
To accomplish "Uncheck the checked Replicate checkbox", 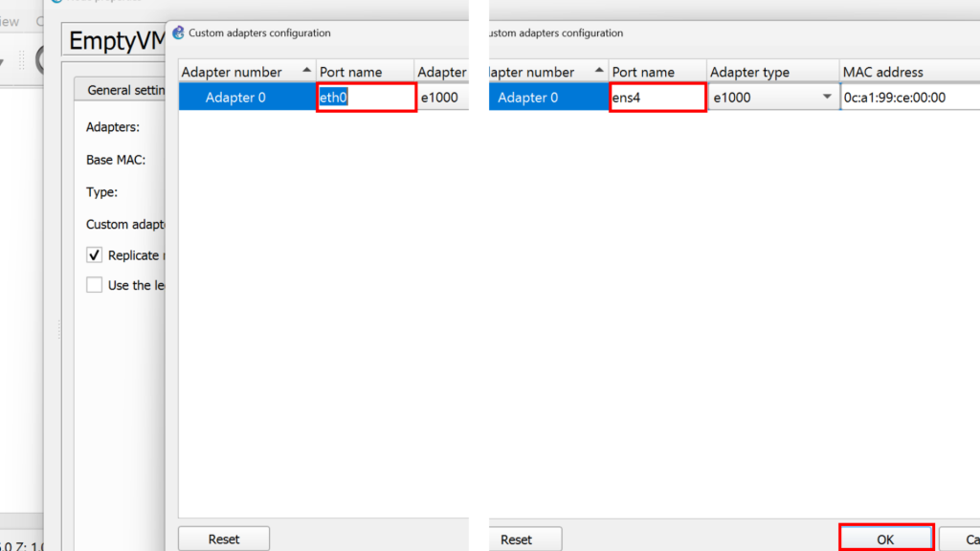I will [94, 255].
